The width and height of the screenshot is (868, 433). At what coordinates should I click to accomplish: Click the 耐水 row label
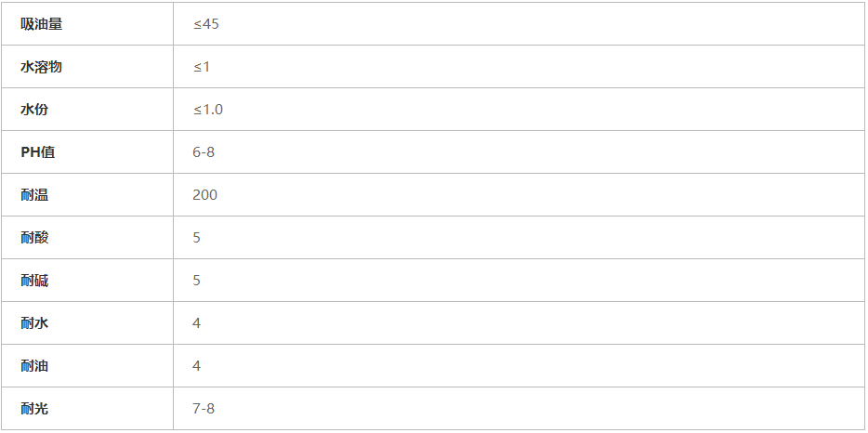pos(34,323)
